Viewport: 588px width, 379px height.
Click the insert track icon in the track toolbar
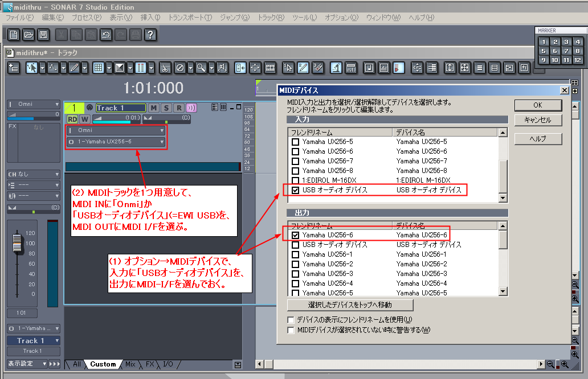[x=14, y=68]
